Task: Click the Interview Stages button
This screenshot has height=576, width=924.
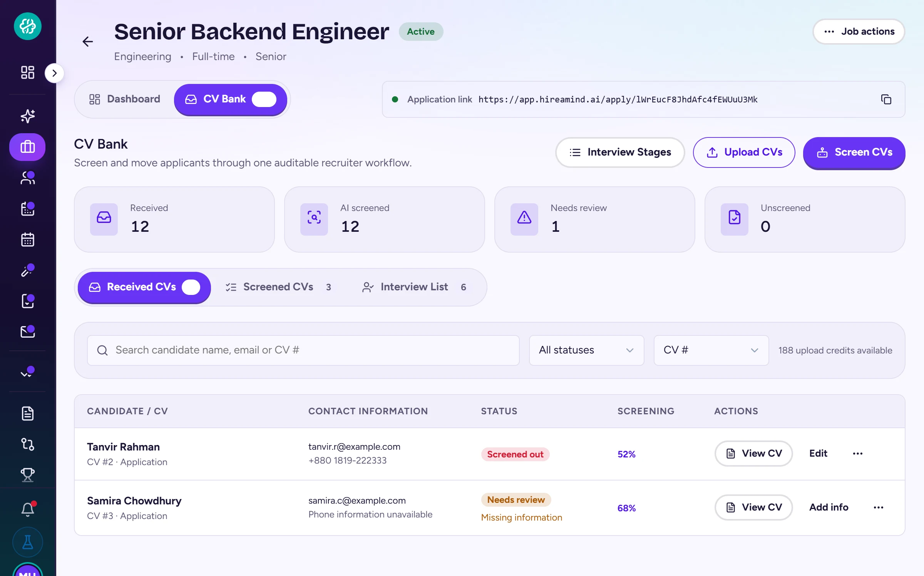Action: point(620,152)
